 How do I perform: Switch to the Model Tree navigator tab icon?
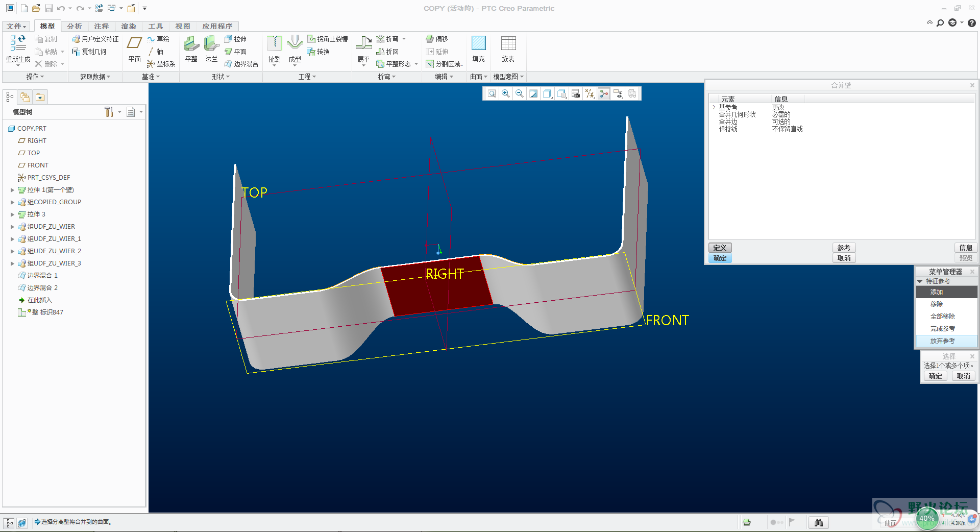pos(10,97)
